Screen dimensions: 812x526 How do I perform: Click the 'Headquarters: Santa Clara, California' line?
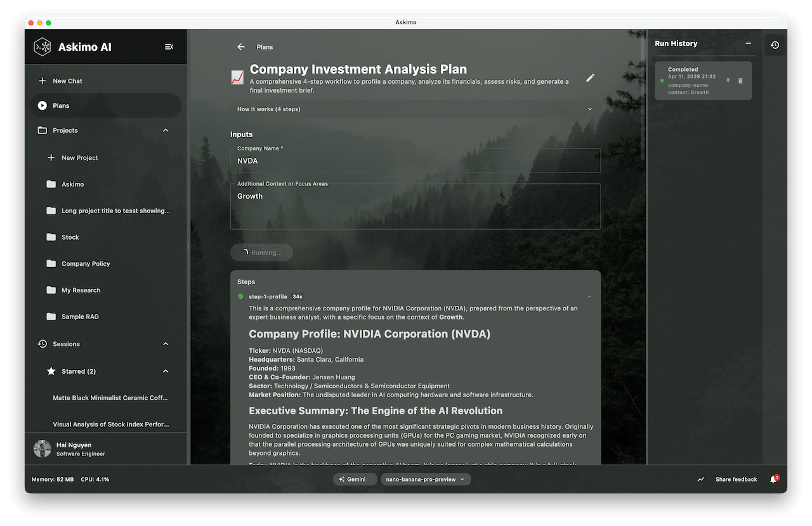[x=306, y=360]
